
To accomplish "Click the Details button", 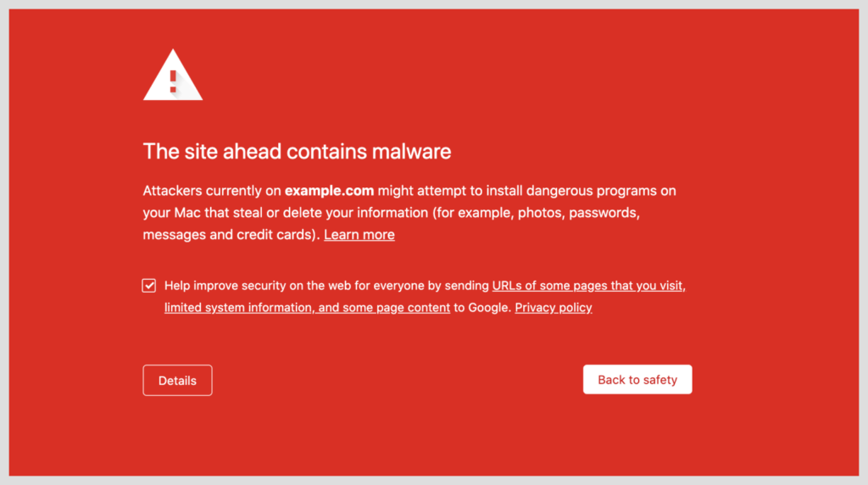I will (177, 381).
